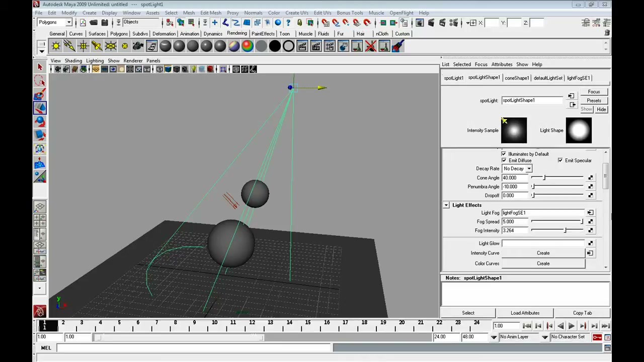Click the red-crossed 3D Paint shelf icon
The width and height of the screenshot is (644, 362).
click(370, 47)
